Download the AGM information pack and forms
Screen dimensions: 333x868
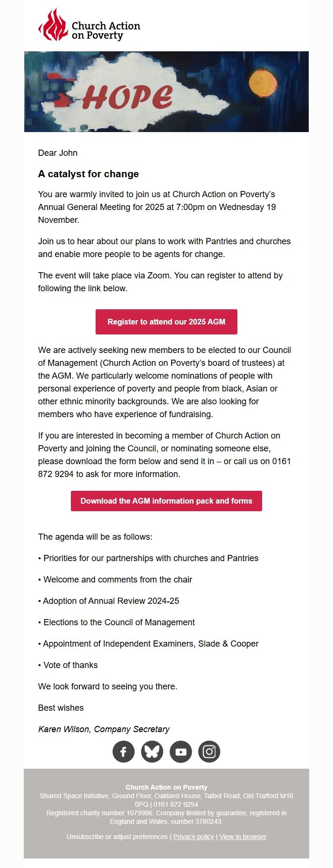[166, 501]
